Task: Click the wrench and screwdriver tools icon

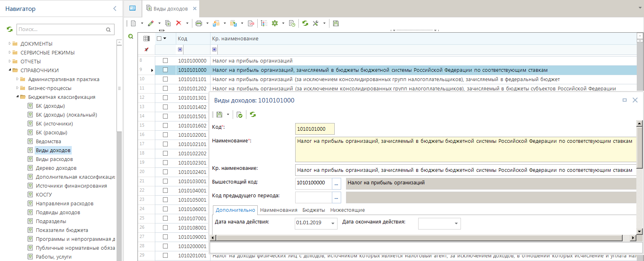Action: pyautogui.click(x=316, y=23)
